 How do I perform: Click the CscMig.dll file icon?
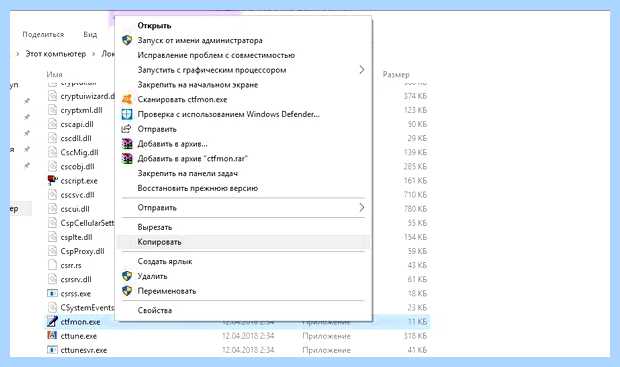(x=52, y=152)
